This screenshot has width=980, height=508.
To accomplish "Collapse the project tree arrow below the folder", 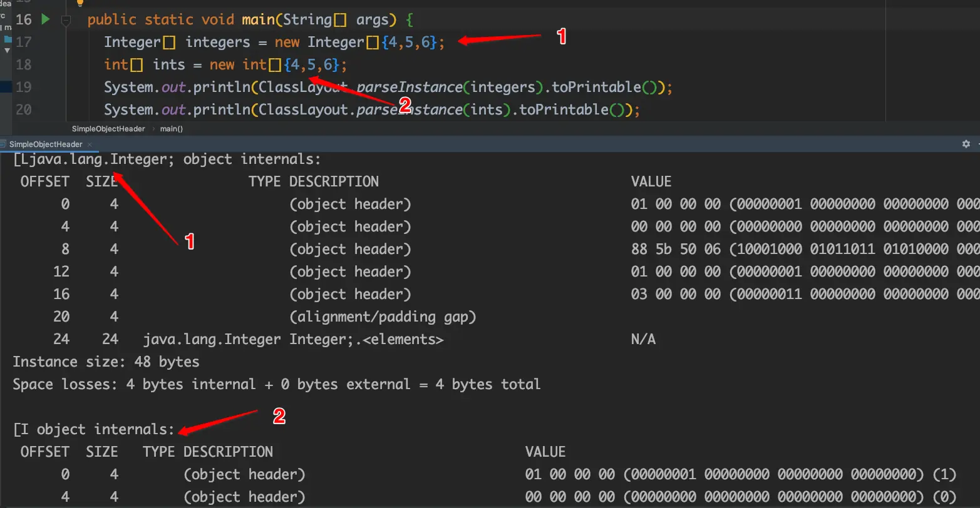I will 6,51.
